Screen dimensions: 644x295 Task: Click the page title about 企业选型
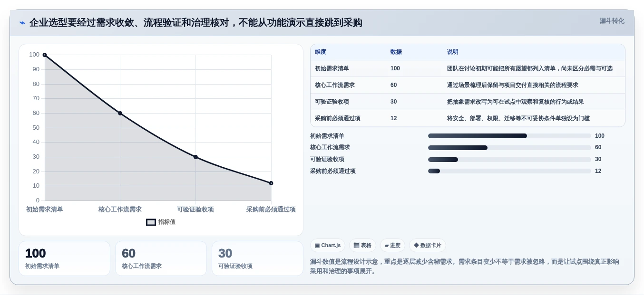tap(196, 23)
